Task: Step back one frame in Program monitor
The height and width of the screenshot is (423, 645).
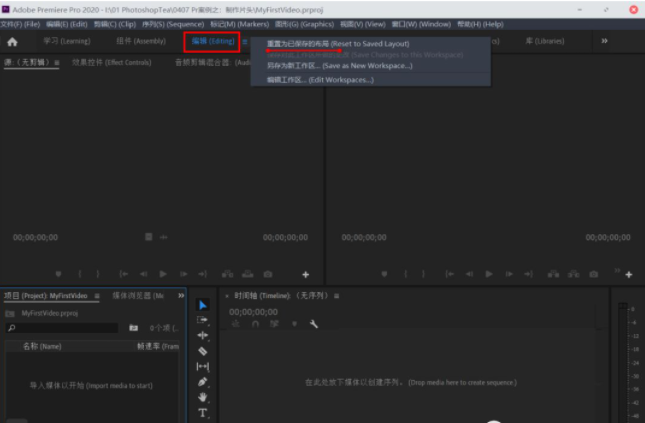Action: point(469,274)
